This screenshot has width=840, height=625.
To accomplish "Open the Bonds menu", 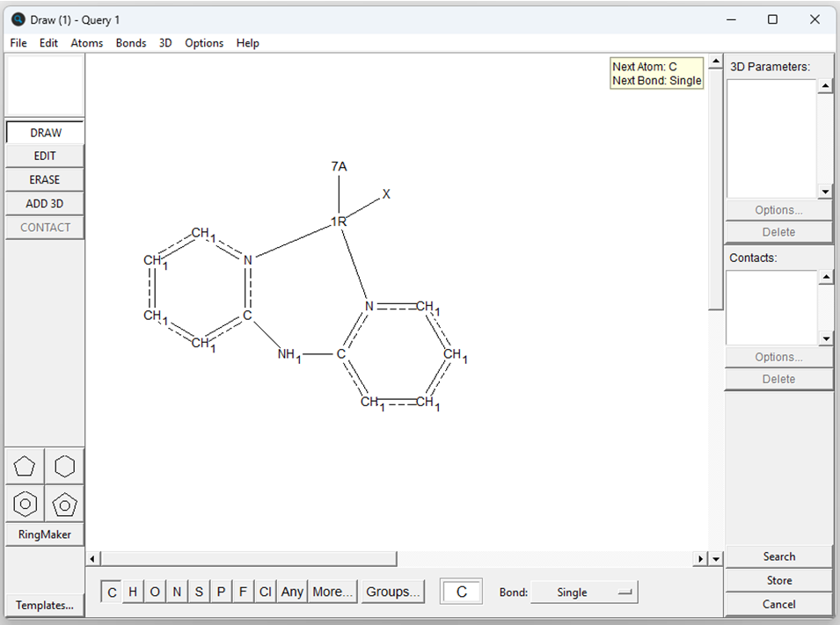I will tap(131, 43).
